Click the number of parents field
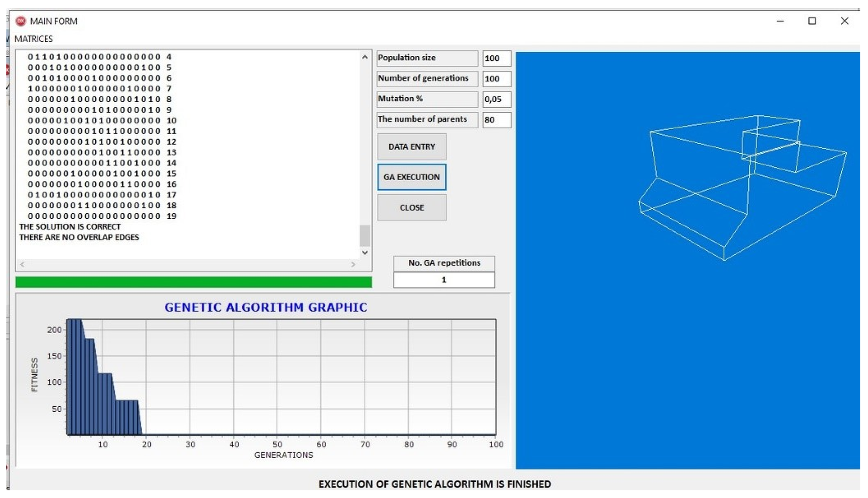The height and width of the screenshot is (498, 868). (496, 120)
